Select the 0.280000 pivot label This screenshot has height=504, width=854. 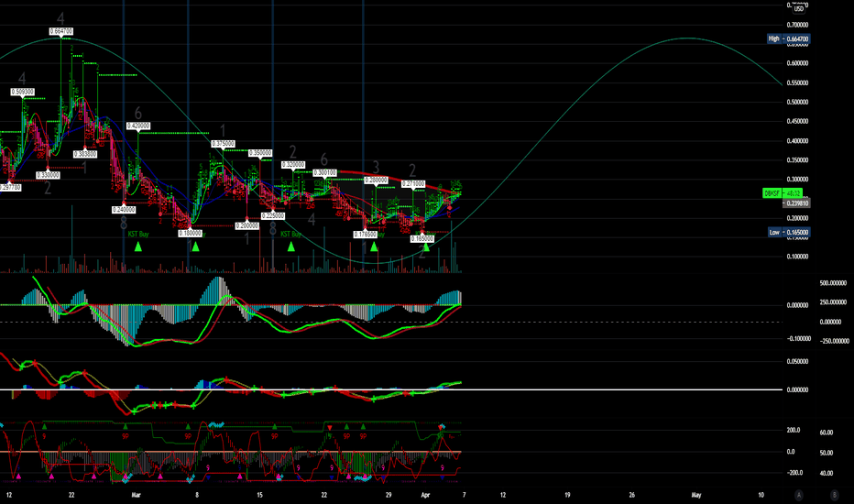pos(376,180)
